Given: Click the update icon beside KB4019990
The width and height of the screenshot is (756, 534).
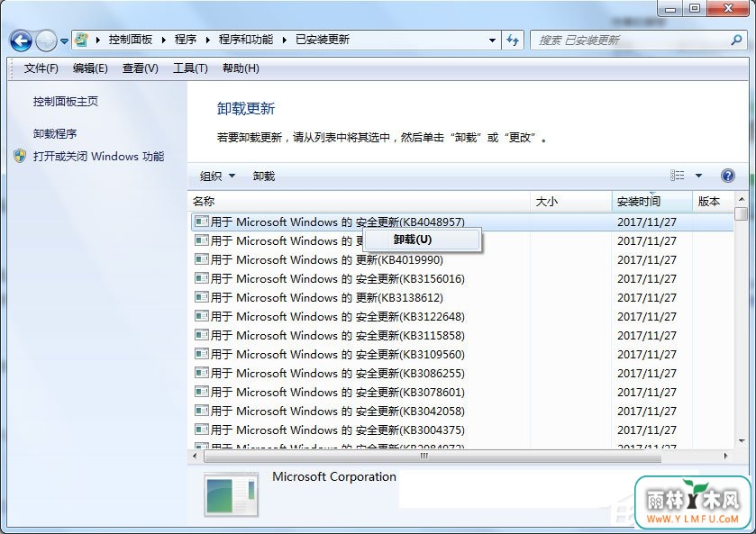Looking at the screenshot, I should click(202, 259).
